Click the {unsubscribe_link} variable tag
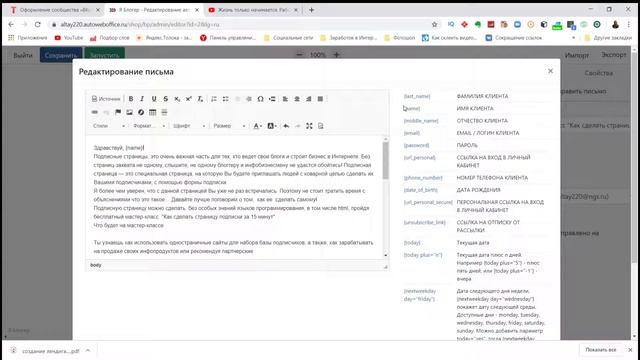Viewport: 640px width, 360px height. click(424, 222)
